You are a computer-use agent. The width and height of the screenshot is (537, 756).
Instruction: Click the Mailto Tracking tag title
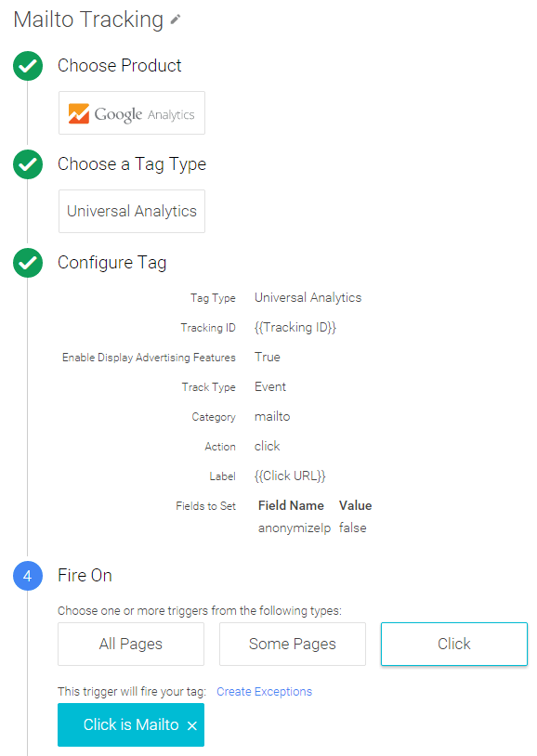[x=88, y=20]
